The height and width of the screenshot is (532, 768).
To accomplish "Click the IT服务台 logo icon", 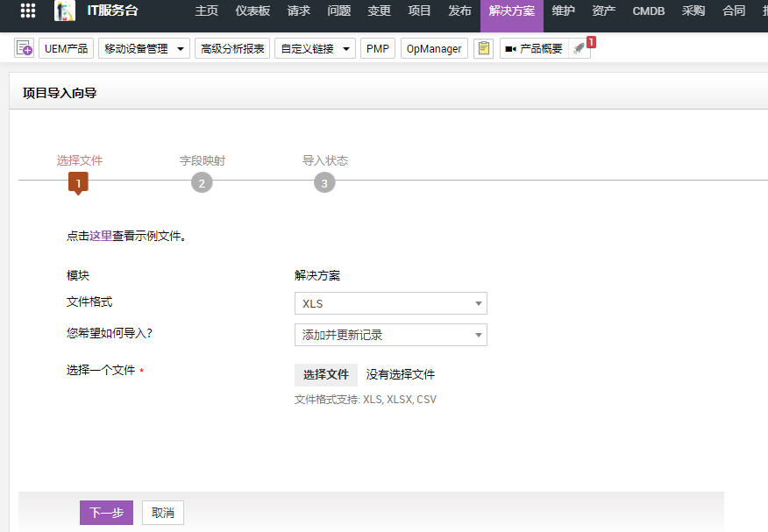I will 65,11.
